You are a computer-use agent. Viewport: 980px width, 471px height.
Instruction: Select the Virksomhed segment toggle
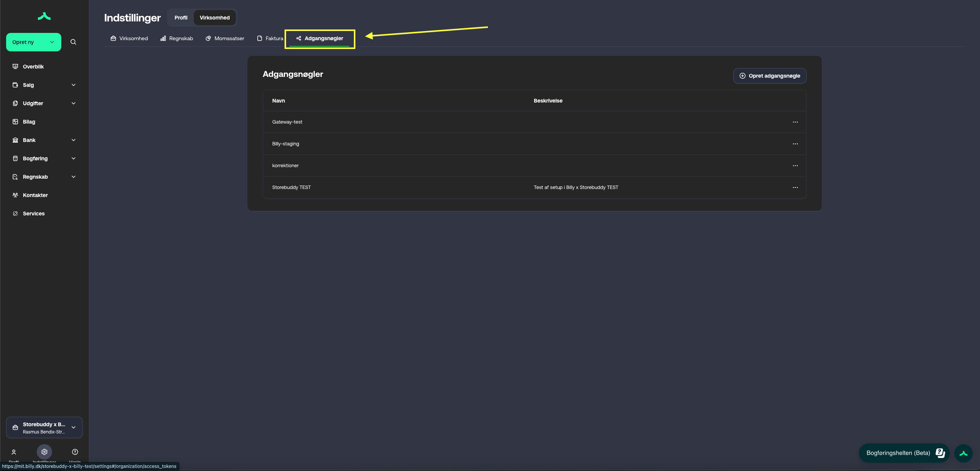[214, 18]
